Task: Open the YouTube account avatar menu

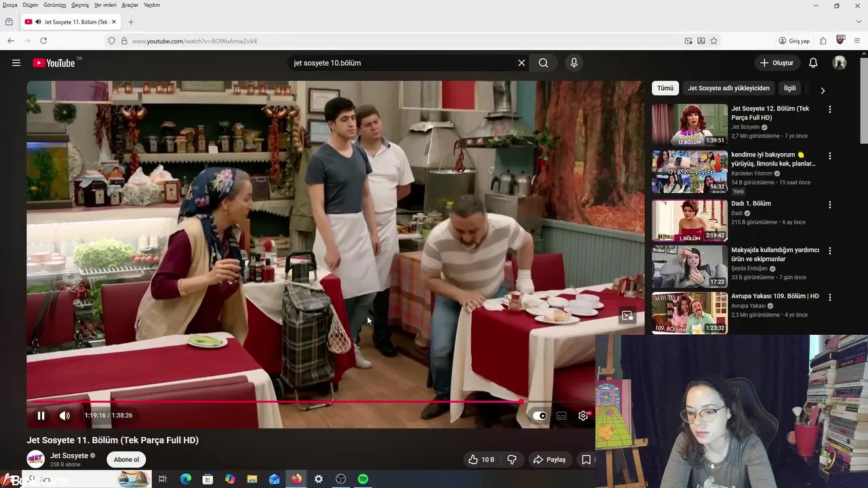Action: [x=840, y=63]
